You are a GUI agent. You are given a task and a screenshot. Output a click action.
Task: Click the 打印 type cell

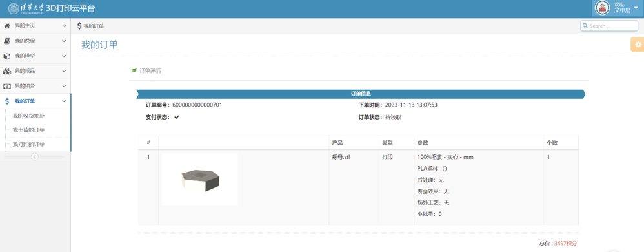pos(387,157)
